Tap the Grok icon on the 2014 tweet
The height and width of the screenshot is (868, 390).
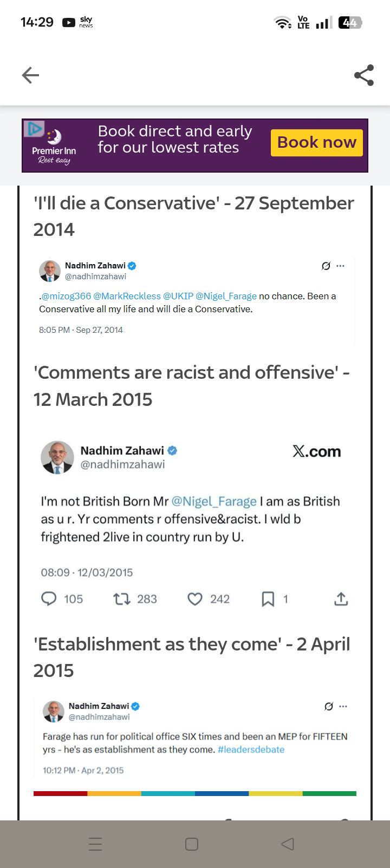pyautogui.click(x=326, y=266)
